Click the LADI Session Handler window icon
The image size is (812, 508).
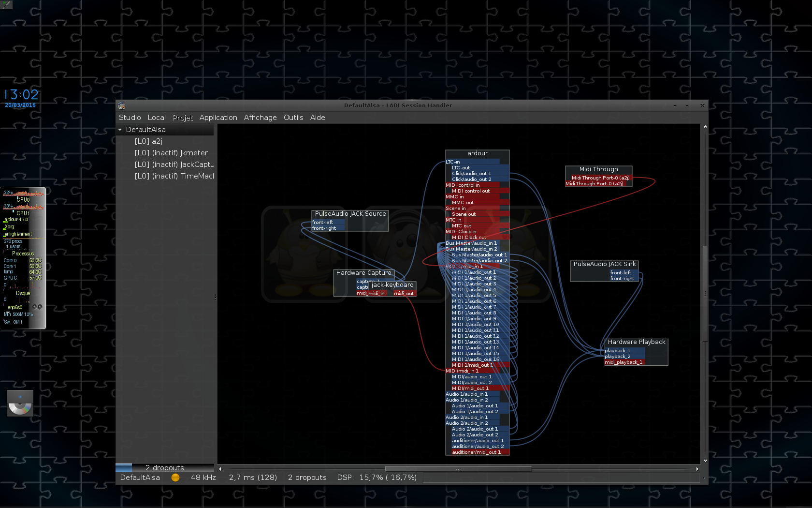[122, 105]
